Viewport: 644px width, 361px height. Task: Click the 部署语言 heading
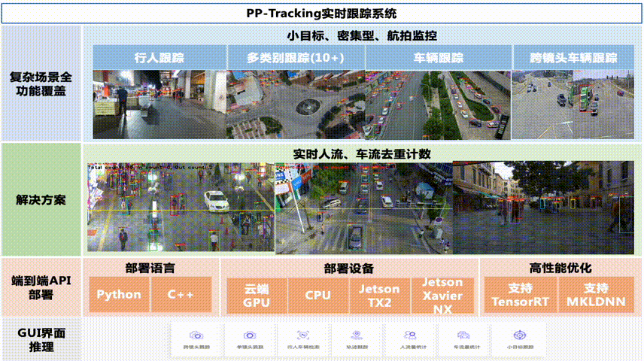coord(150,268)
